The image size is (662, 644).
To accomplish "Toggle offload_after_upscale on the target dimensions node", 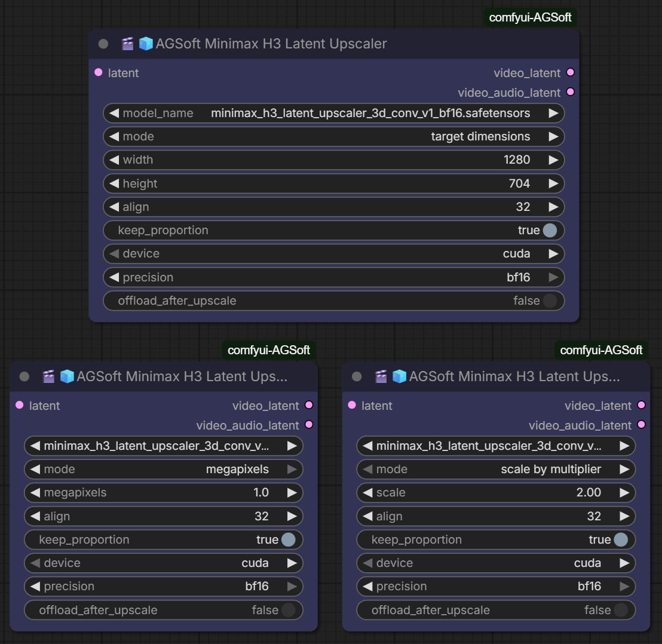I will (x=333, y=301).
